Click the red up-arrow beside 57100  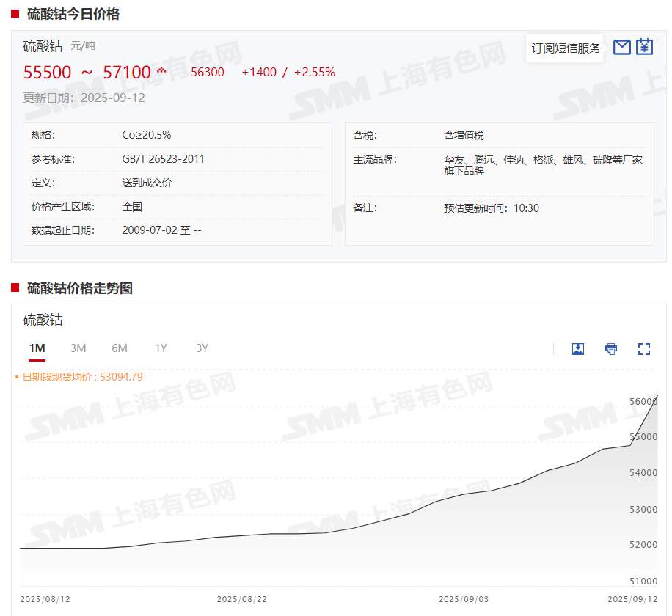[161, 71]
